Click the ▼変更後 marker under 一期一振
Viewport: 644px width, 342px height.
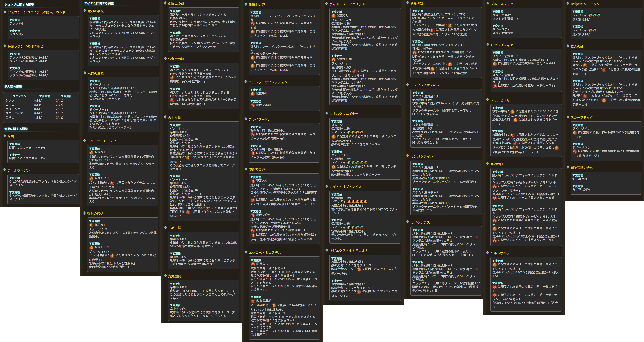point(175,253)
